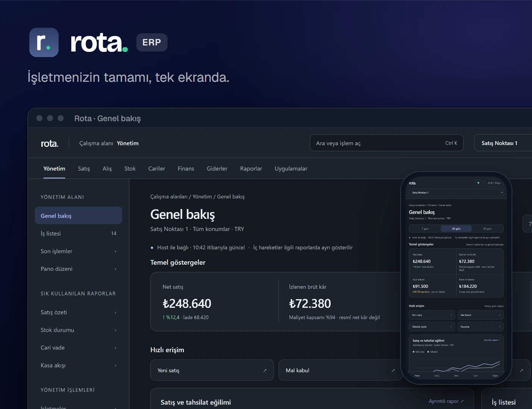Open İş listesi in sidebar
This screenshot has width=532, height=409.
coord(78,233)
